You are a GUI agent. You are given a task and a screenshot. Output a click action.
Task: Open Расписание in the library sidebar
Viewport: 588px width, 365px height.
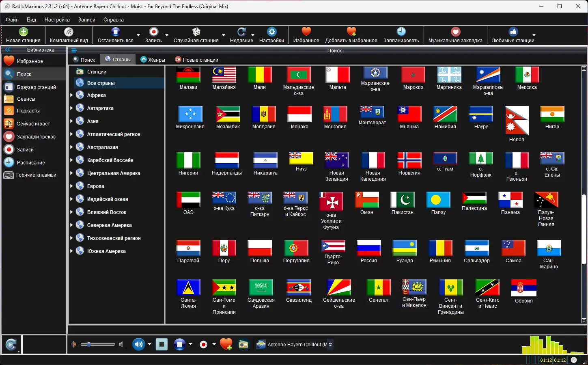click(34, 162)
